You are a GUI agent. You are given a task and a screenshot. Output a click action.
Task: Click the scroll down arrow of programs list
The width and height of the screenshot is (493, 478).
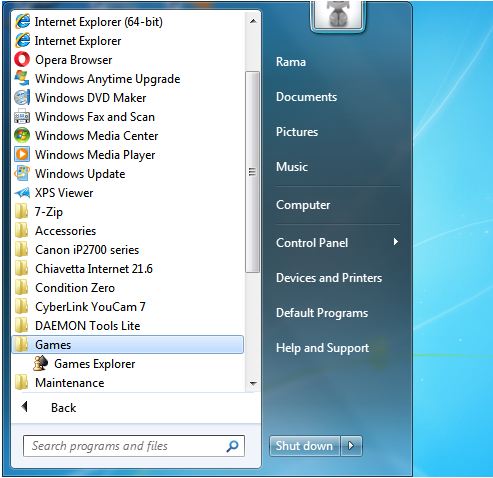pos(253,383)
